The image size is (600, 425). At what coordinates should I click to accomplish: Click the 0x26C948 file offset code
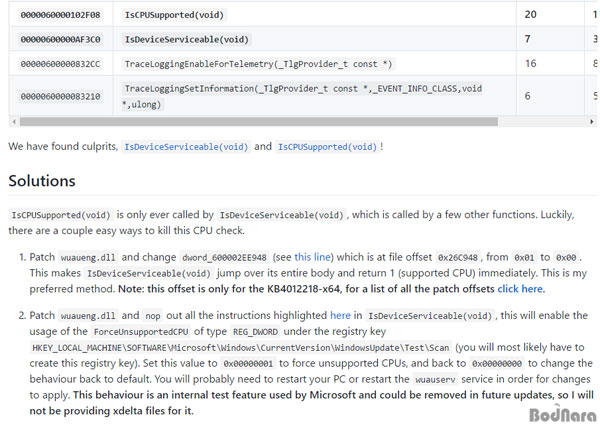[458, 257]
